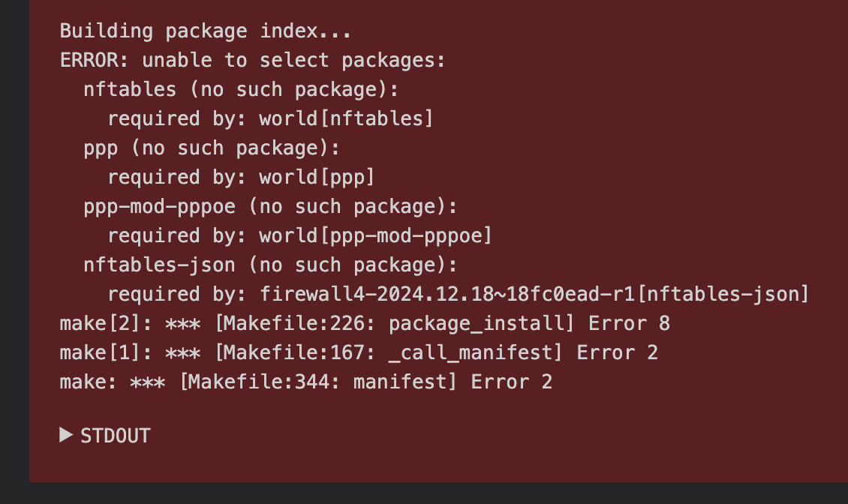Select the 'ppp (no such package)' line
The image size is (848, 504).
tap(212, 148)
